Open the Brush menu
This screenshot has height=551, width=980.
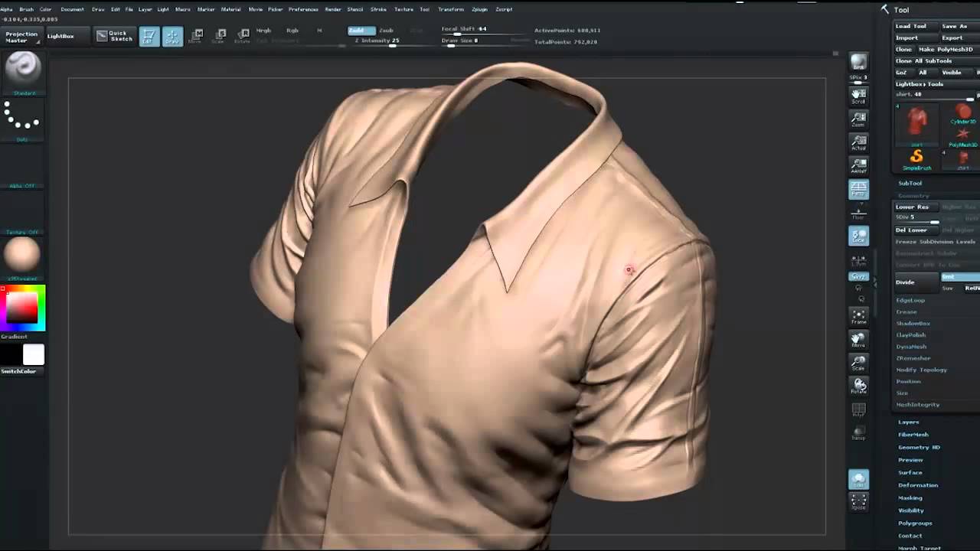(x=26, y=9)
